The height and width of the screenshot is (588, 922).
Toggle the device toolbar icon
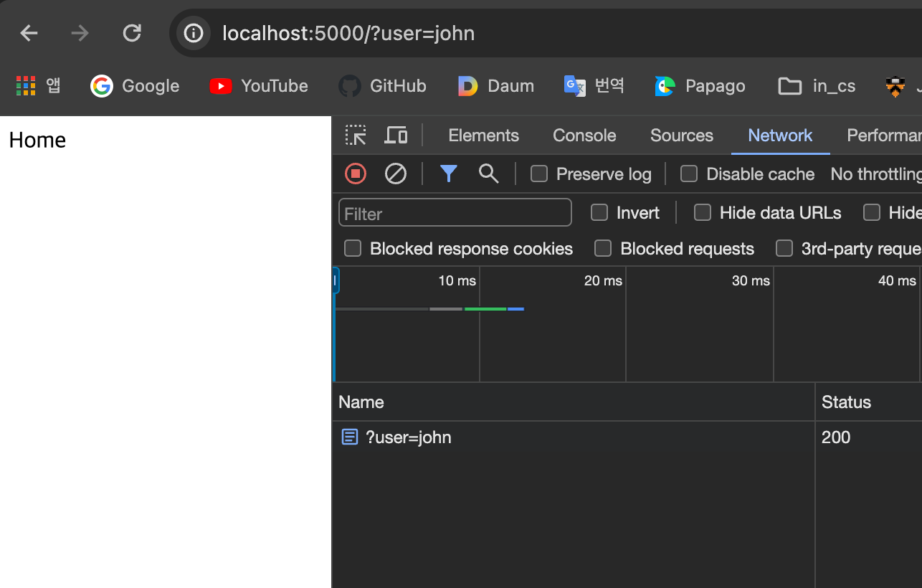(396, 136)
